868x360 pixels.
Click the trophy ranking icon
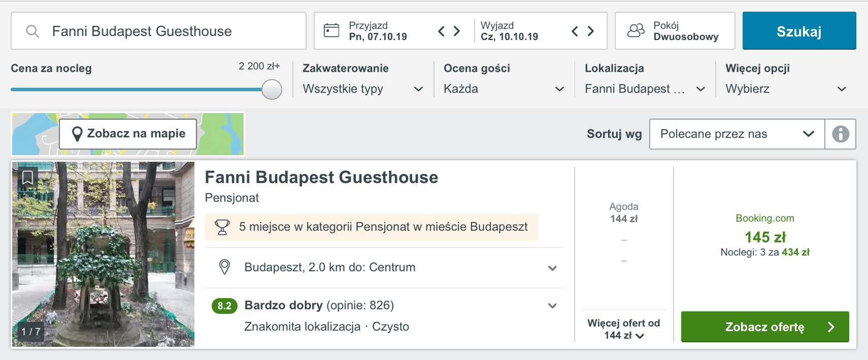pos(222,227)
